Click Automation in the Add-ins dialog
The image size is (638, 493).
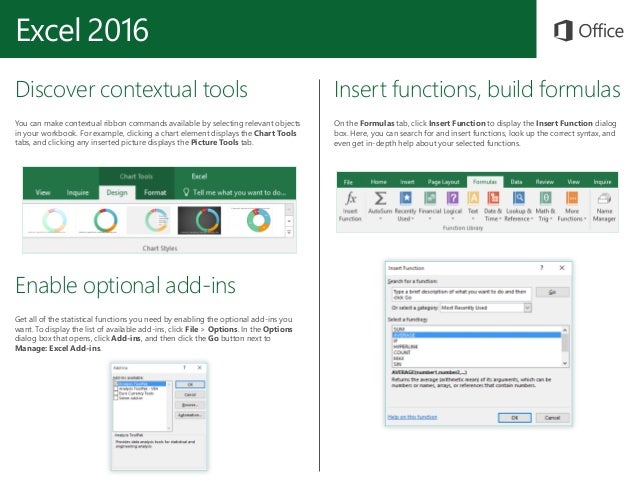[x=190, y=415]
